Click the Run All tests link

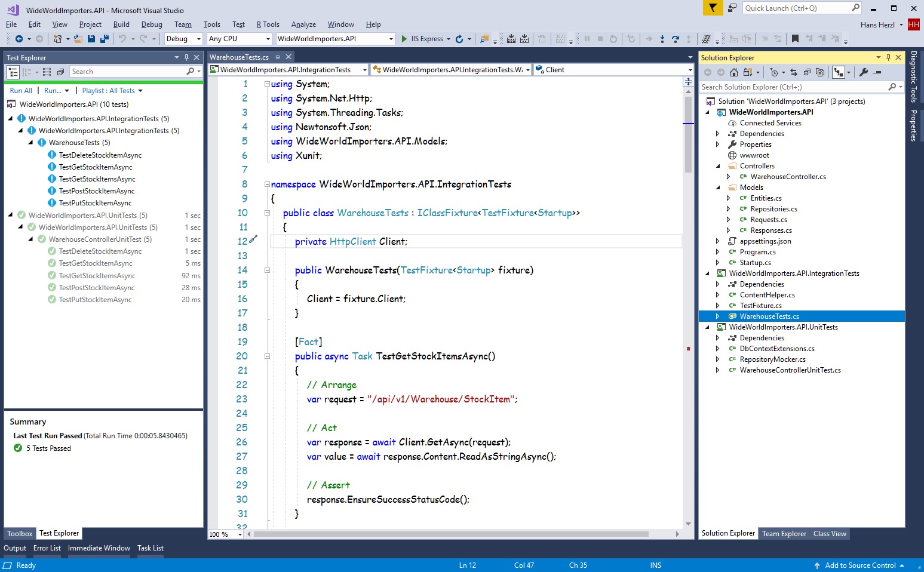point(21,91)
